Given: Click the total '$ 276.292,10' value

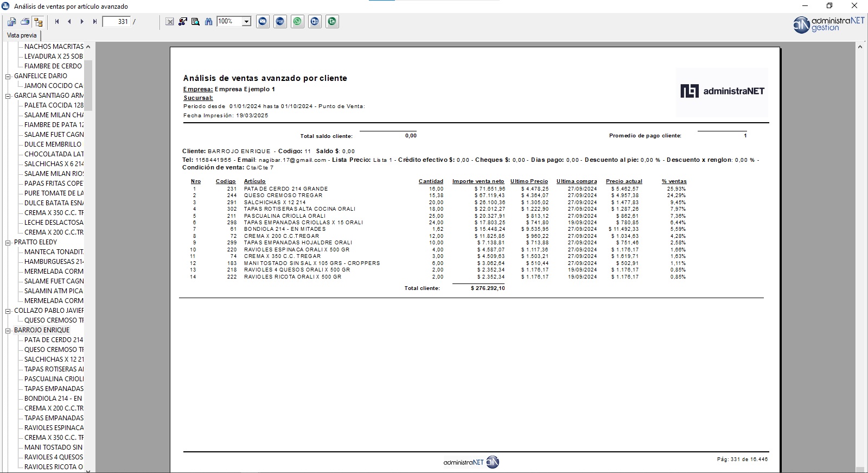Looking at the screenshot, I should coord(488,288).
